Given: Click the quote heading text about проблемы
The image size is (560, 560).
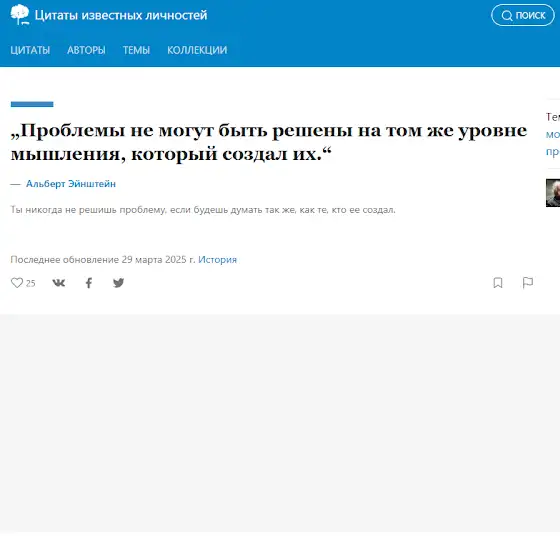Looking at the screenshot, I should pyautogui.click(x=269, y=142).
